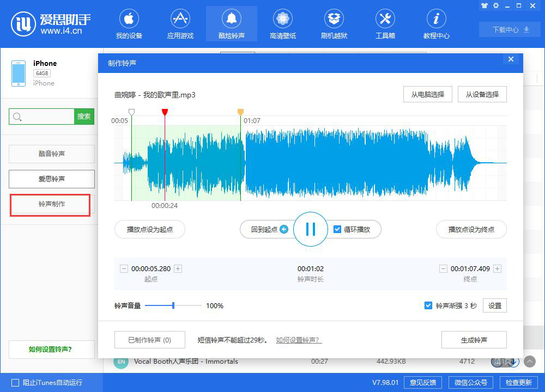Disable the 铃声渐强 3秒 fade-in checkbox
Screen dimensions: 545x392
pos(428,305)
